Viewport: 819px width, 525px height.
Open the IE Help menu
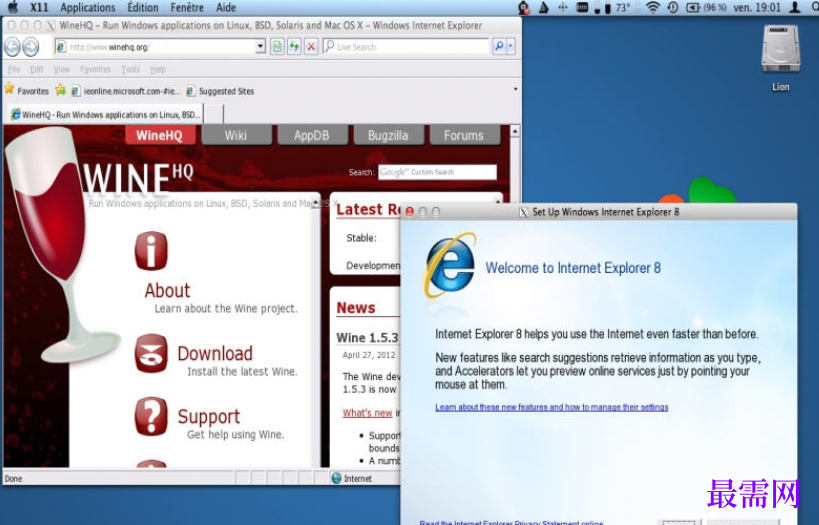click(x=158, y=69)
